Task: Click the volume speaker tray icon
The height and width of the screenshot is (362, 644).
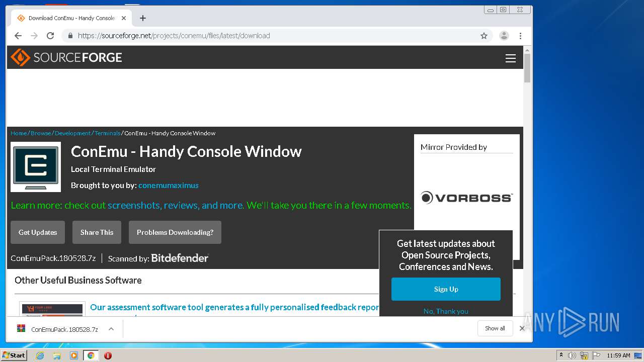Action: [x=572, y=355]
